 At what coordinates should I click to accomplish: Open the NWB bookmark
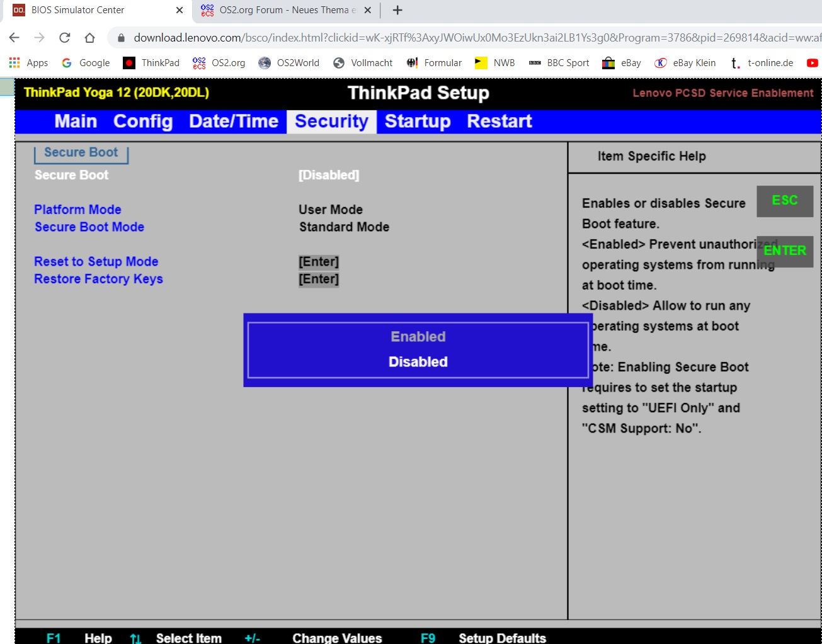(x=495, y=63)
